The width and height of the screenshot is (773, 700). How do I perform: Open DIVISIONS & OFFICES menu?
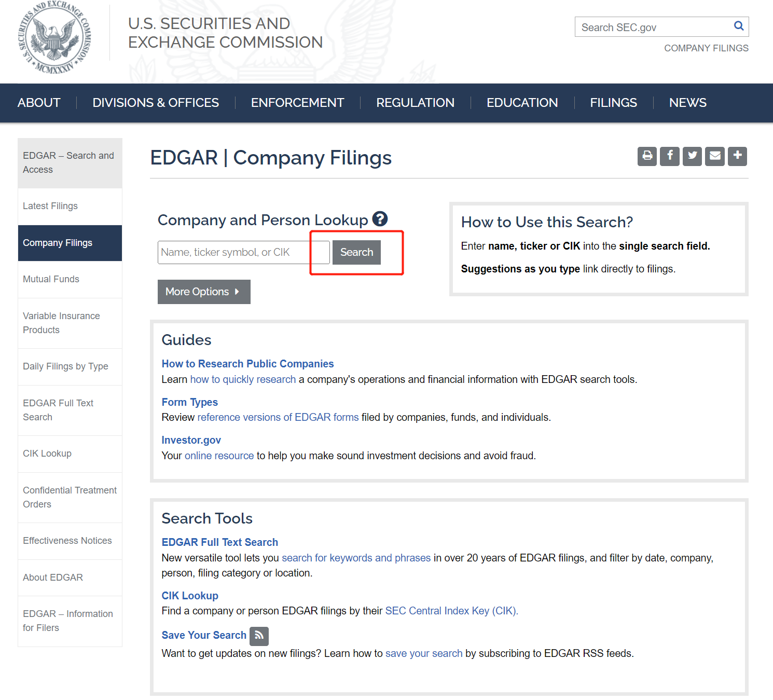(156, 103)
